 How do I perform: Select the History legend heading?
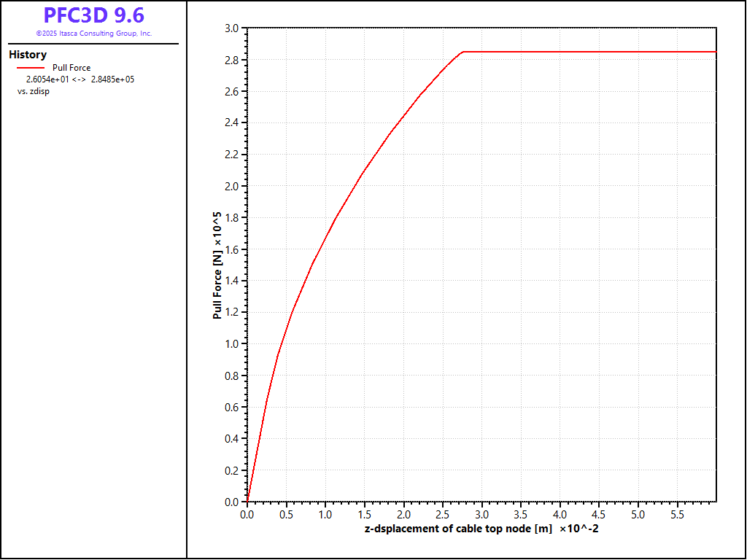(28, 55)
